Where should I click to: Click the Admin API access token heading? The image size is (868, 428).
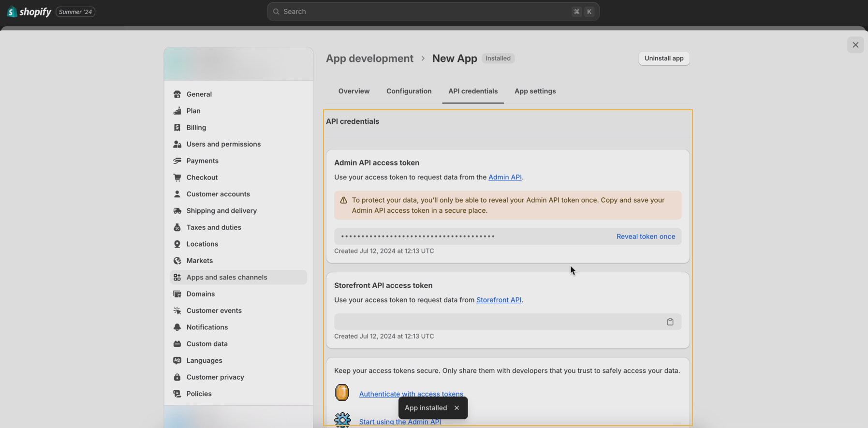point(377,163)
